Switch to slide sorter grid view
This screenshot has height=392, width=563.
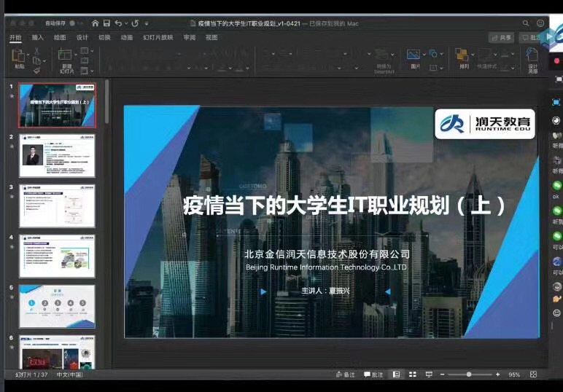coord(412,375)
